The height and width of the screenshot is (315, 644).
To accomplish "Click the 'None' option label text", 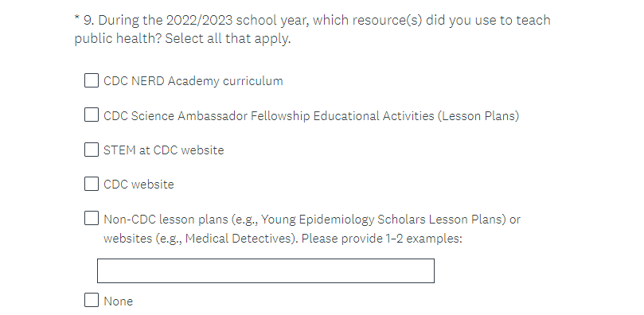I will point(119,301).
